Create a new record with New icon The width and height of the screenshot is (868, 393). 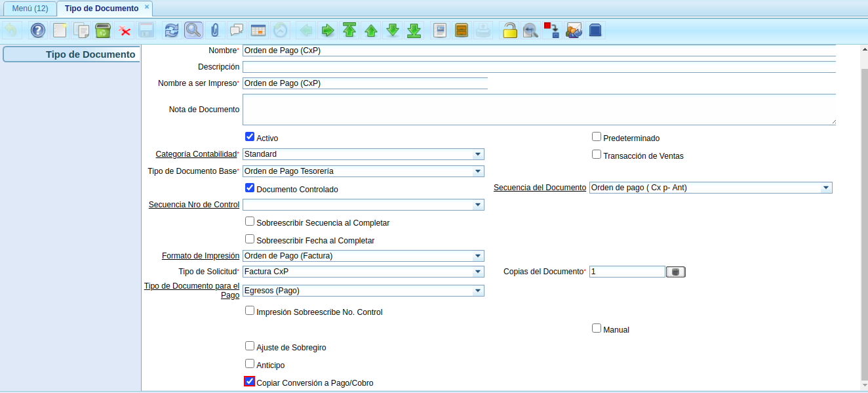60,30
